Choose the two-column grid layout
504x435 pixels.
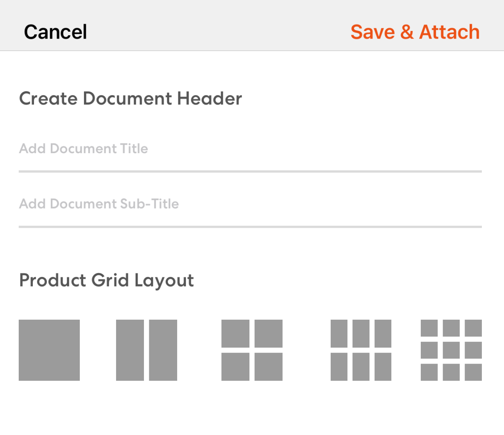(x=147, y=350)
